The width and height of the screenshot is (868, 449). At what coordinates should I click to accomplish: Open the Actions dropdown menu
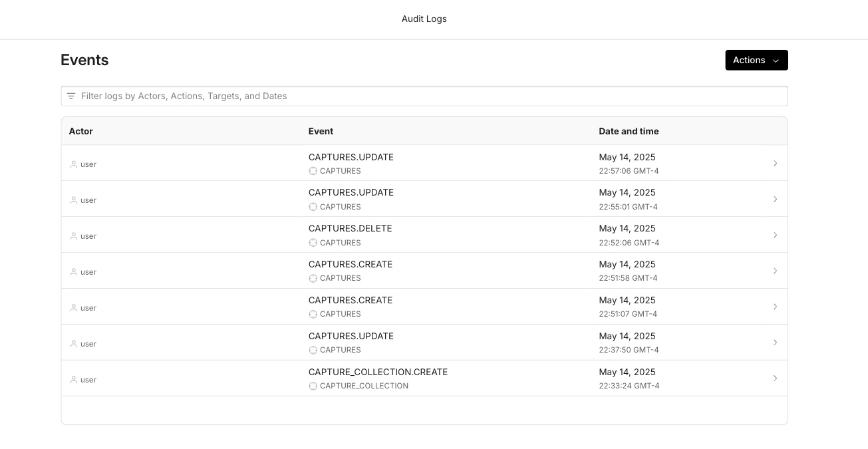coord(756,60)
